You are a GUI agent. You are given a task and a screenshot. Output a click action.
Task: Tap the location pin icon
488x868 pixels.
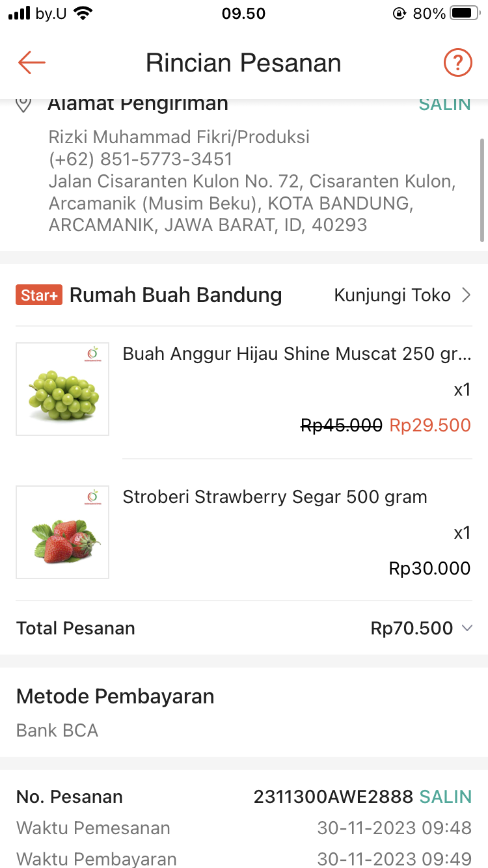pyautogui.click(x=23, y=104)
